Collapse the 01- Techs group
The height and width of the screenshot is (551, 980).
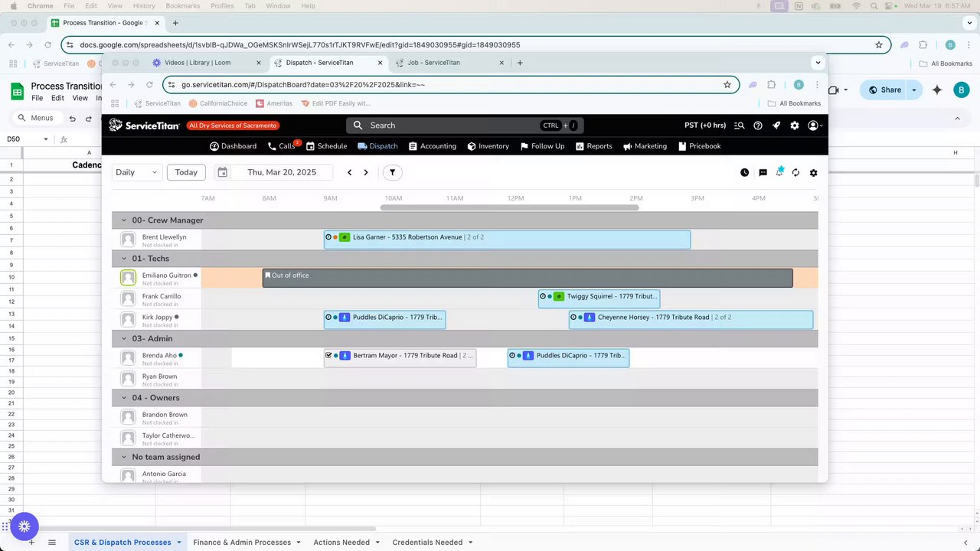click(123, 259)
